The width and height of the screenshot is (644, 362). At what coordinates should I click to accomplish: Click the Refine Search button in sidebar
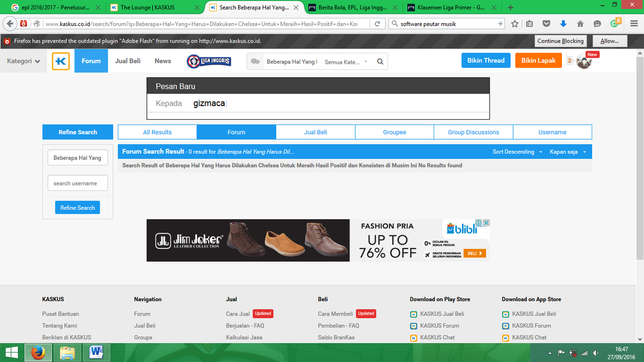(77, 208)
